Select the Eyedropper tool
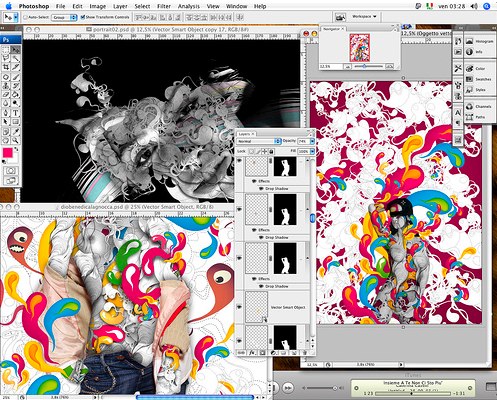 point(15,132)
